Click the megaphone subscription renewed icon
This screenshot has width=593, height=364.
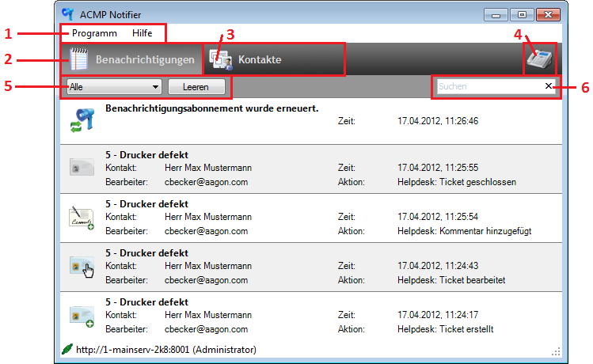tap(81, 121)
